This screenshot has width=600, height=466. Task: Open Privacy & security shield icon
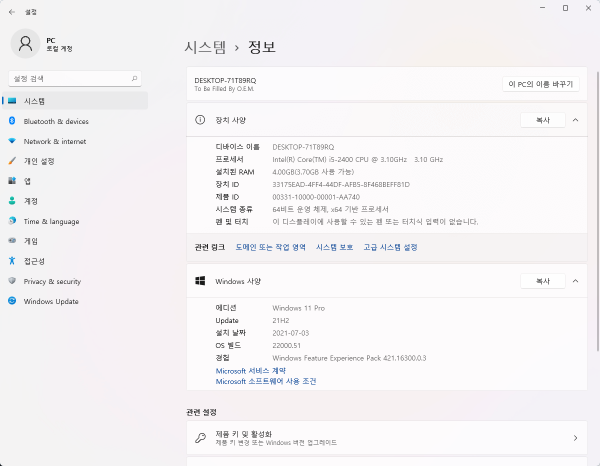[x=12, y=281]
